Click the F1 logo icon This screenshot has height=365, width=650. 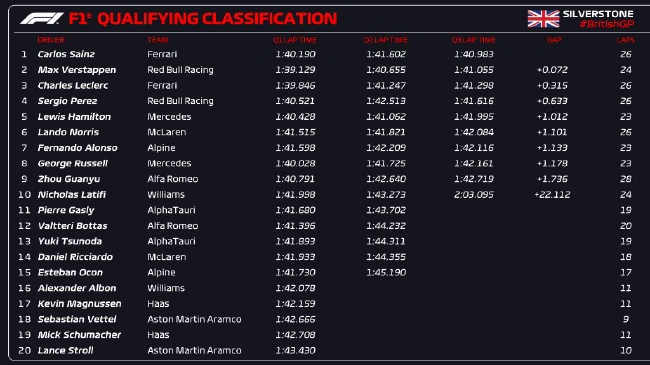tap(41, 19)
